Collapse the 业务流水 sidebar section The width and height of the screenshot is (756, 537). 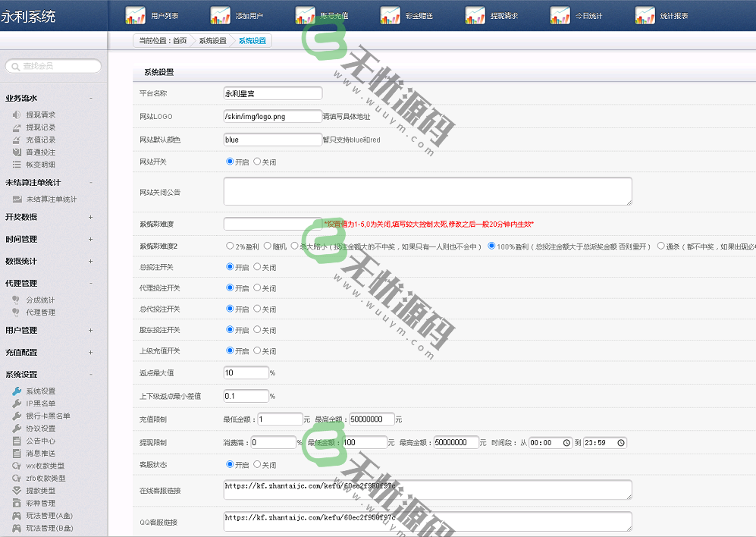click(90, 98)
